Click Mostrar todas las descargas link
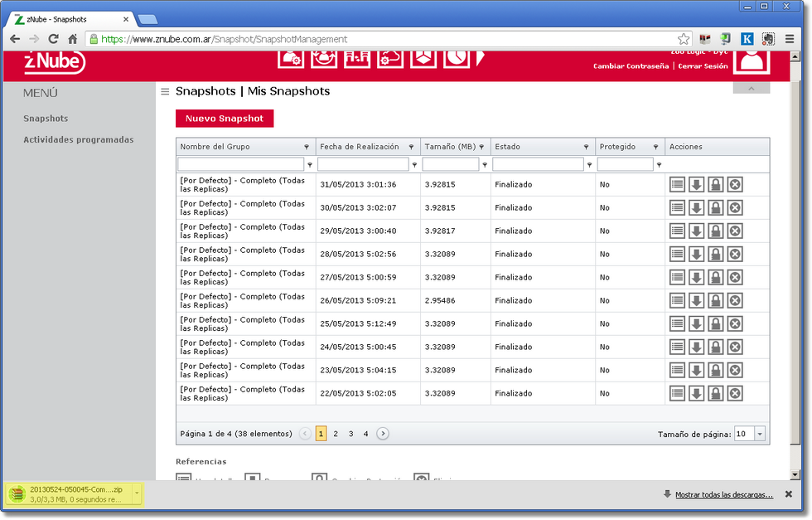 [x=723, y=494]
